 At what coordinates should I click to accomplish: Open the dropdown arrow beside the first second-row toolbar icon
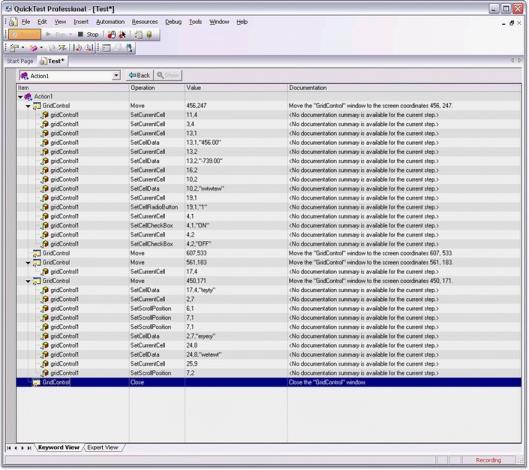pyautogui.click(x=23, y=48)
